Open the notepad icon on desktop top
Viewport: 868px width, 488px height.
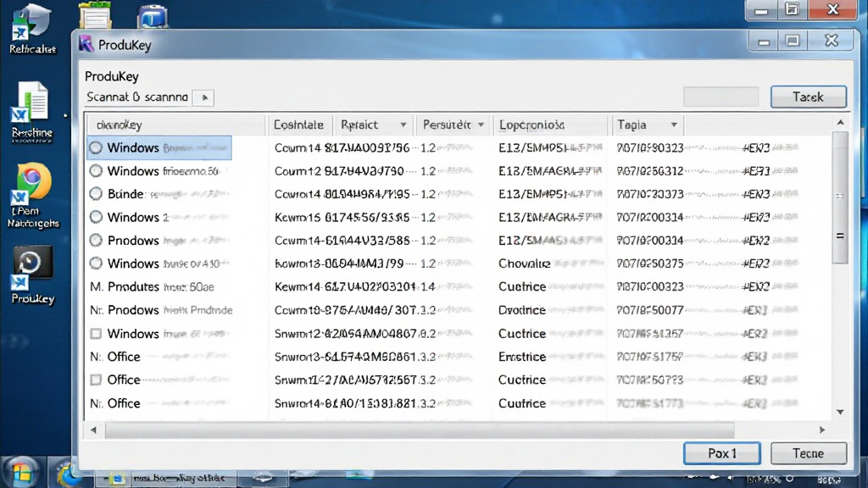point(95,15)
